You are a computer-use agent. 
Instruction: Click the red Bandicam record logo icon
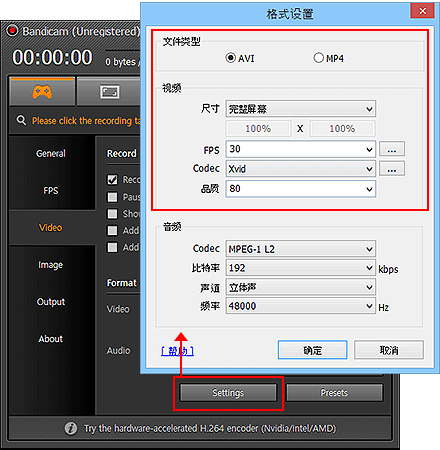pos(13,31)
